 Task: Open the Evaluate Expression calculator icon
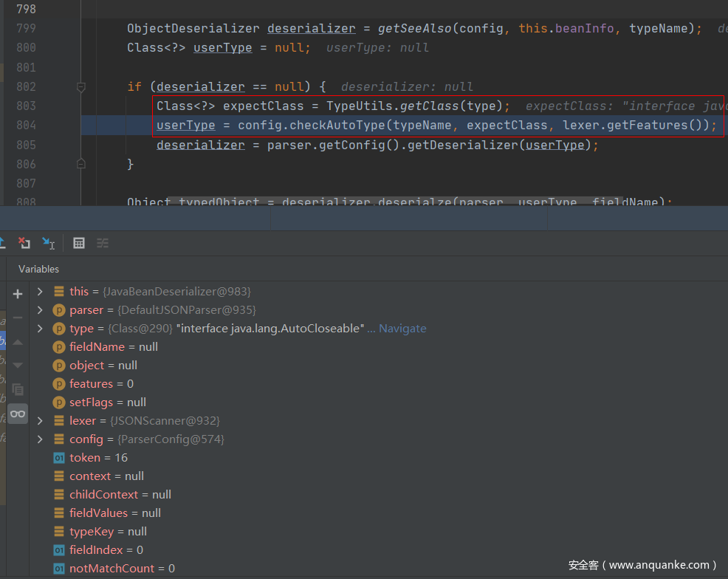[79, 243]
